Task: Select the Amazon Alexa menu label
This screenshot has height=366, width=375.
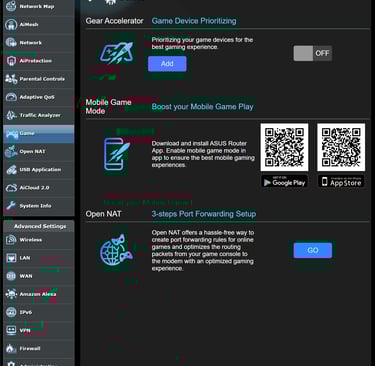Action: (38, 294)
